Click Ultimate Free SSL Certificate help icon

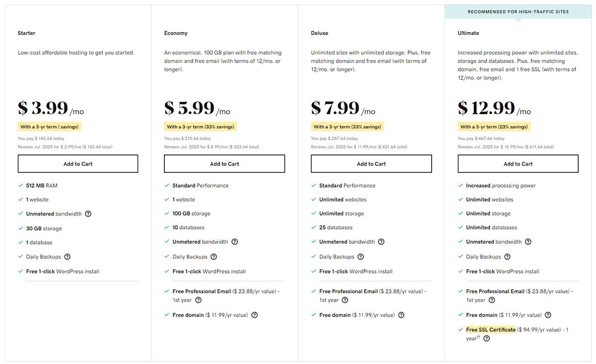point(486,339)
